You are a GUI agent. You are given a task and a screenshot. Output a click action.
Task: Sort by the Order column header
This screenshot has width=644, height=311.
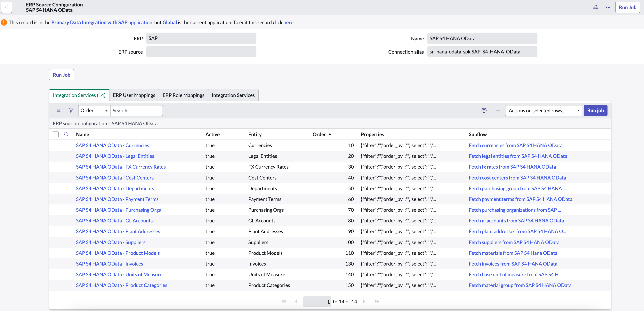click(319, 134)
